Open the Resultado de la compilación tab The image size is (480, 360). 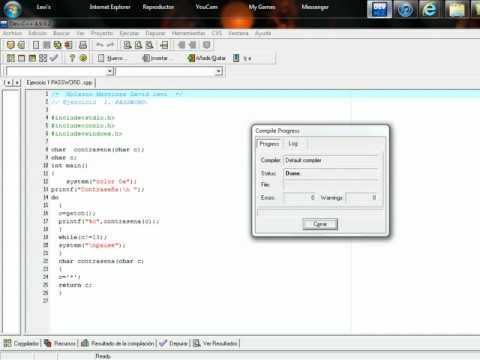pyautogui.click(x=118, y=343)
